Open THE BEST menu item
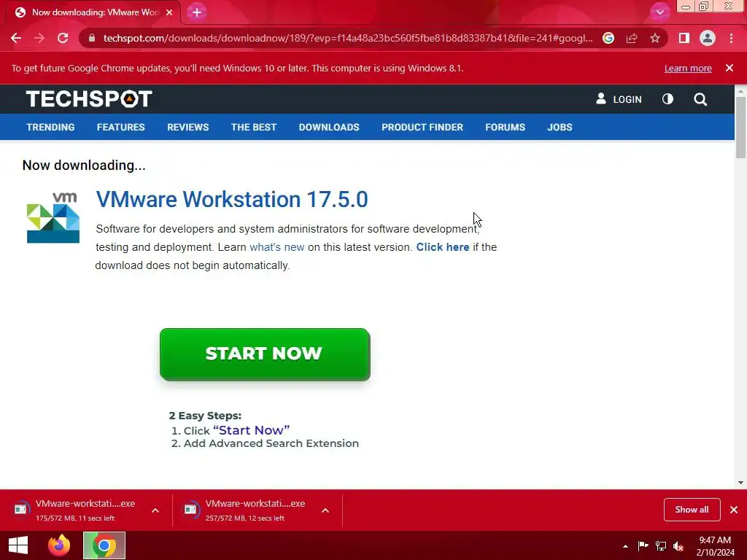The width and height of the screenshot is (747, 560). click(x=253, y=127)
